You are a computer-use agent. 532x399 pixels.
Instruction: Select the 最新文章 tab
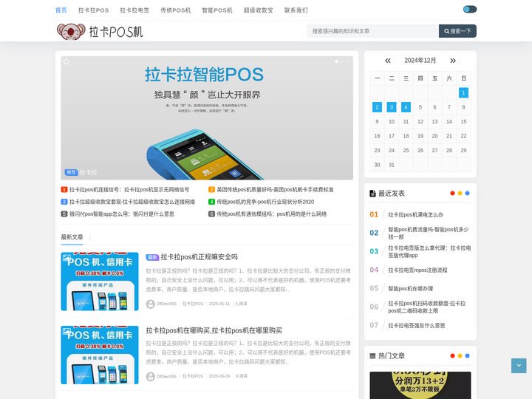tap(72, 237)
